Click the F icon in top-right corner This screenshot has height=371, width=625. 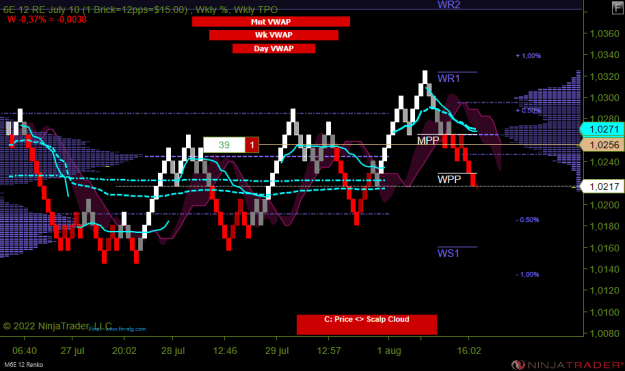[x=618, y=8]
